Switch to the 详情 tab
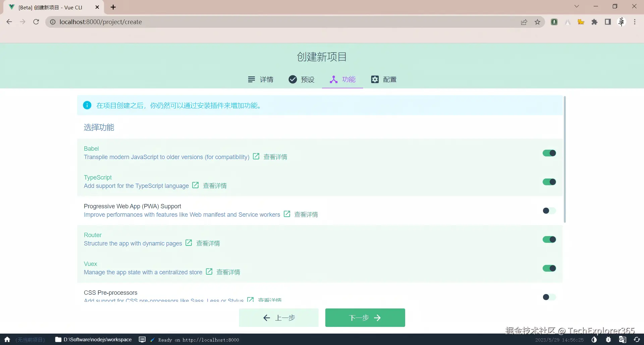 pos(261,79)
